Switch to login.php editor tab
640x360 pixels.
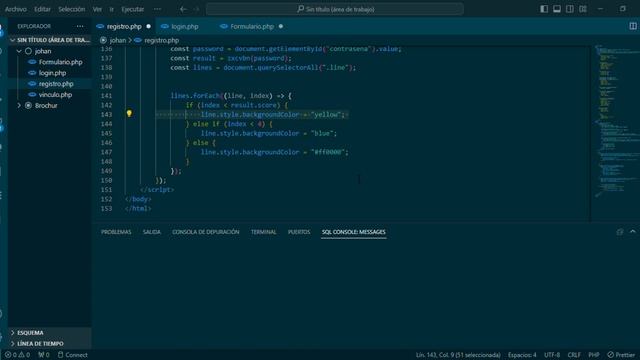click(x=184, y=26)
